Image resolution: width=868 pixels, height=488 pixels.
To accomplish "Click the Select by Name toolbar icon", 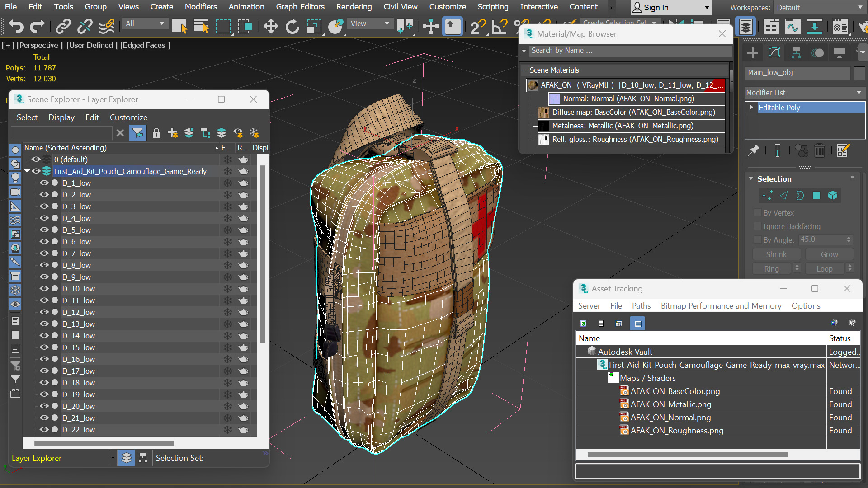I will coord(201,27).
